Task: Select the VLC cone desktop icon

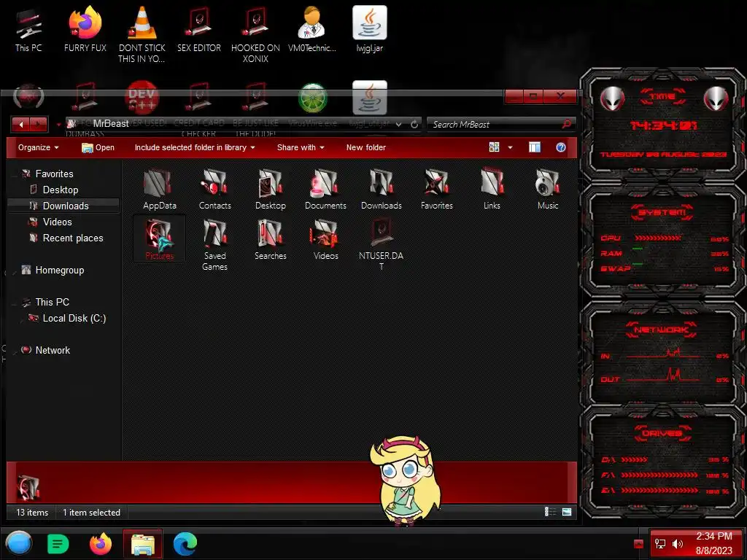Action: click(142, 34)
